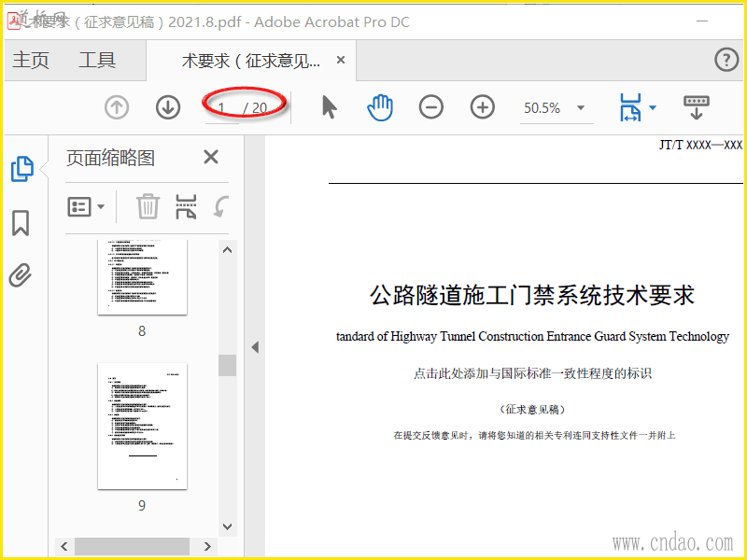Select the page 8 thumbnail
Screen dimensions: 747x560
[142, 277]
